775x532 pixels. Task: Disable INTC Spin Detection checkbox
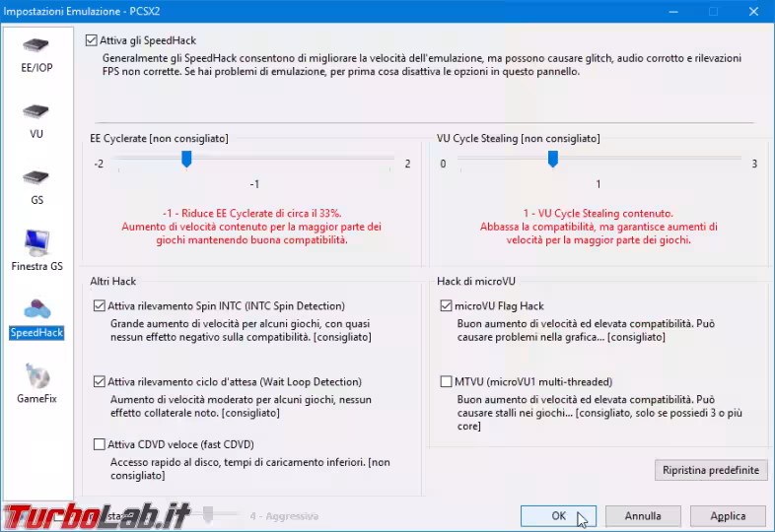pyautogui.click(x=100, y=305)
